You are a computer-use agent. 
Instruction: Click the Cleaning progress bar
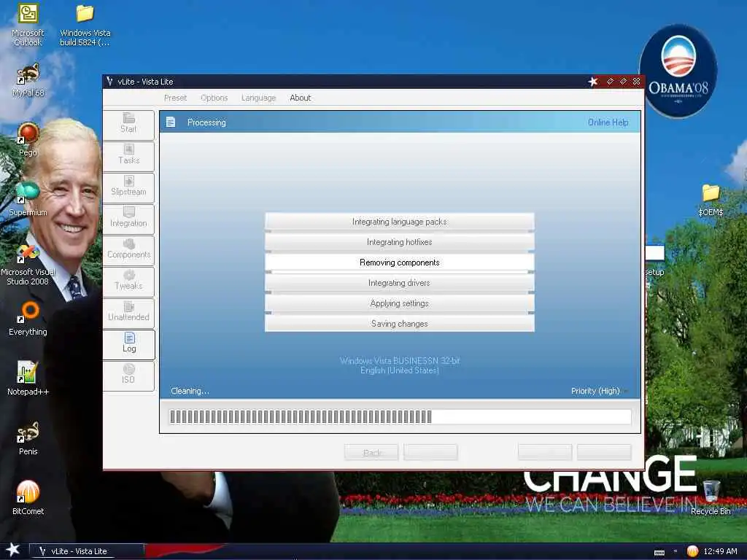400,416
